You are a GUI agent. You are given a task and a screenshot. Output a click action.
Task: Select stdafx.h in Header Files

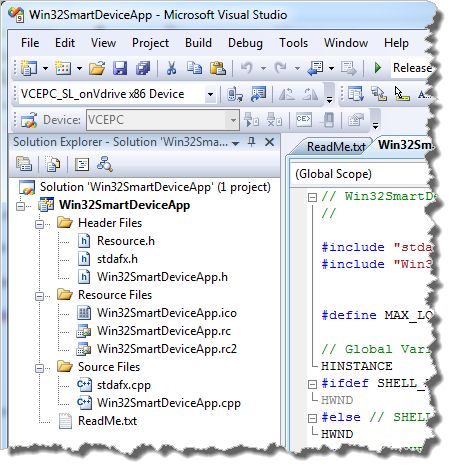tap(117, 259)
